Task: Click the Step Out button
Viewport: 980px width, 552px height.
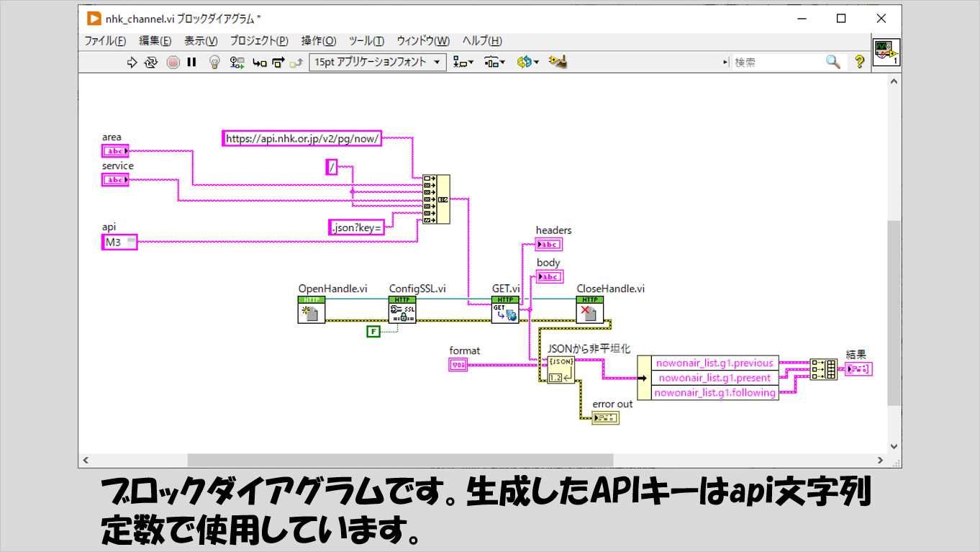Action: tap(295, 63)
